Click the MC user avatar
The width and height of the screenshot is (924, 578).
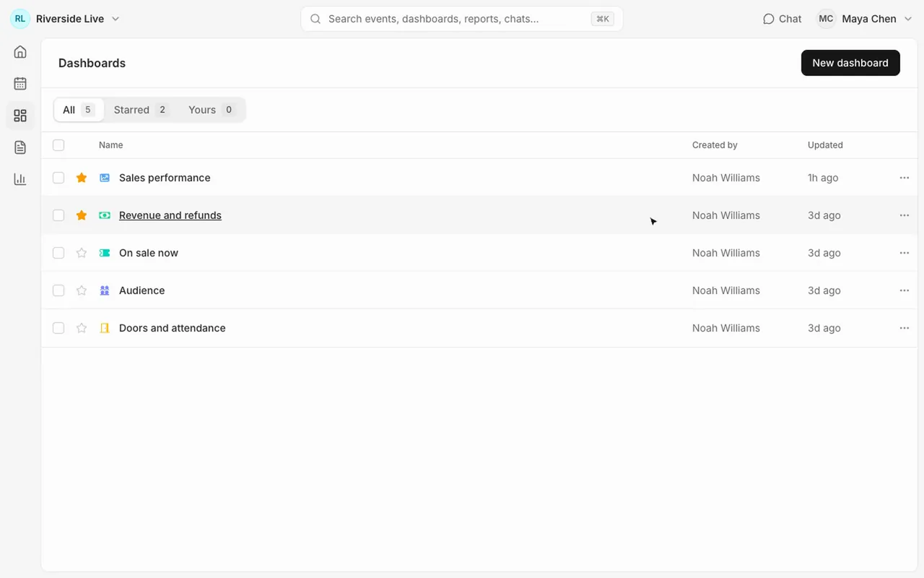pyautogui.click(x=826, y=19)
